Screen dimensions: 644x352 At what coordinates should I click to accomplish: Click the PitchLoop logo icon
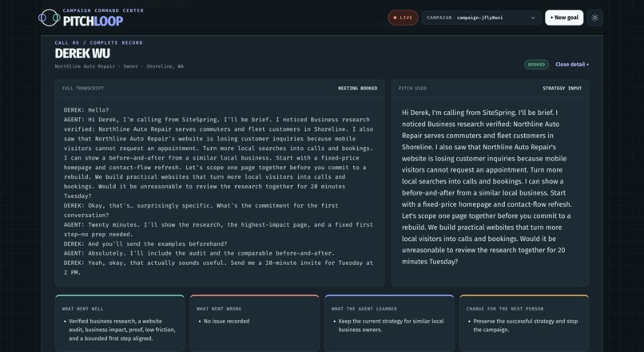[50, 18]
